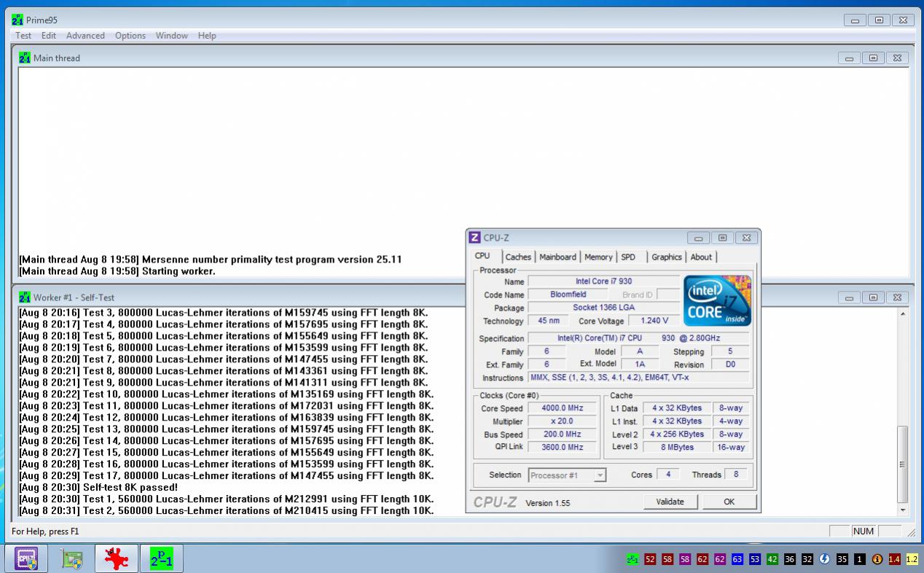The width and height of the screenshot is (924, 573).
Task: Click the Threads value 8
Action: [736, 474]
